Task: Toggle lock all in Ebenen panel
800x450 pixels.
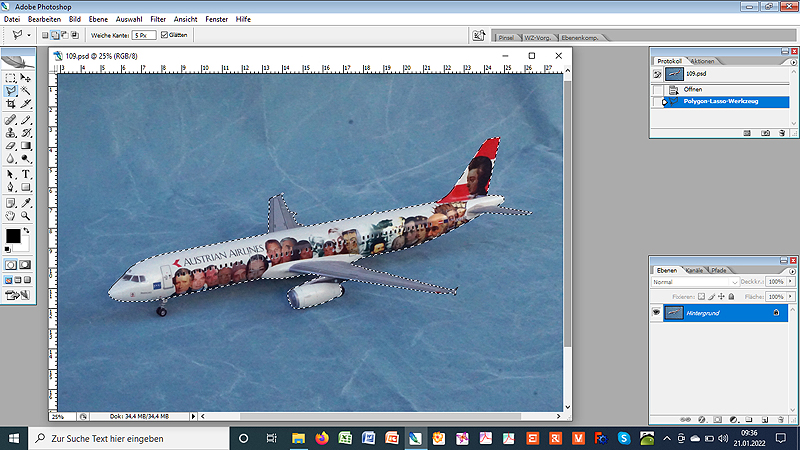Action: 732,296
